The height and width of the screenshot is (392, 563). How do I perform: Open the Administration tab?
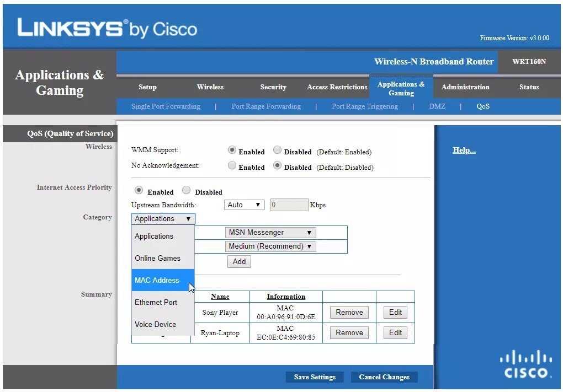click(x=465, y=87)
